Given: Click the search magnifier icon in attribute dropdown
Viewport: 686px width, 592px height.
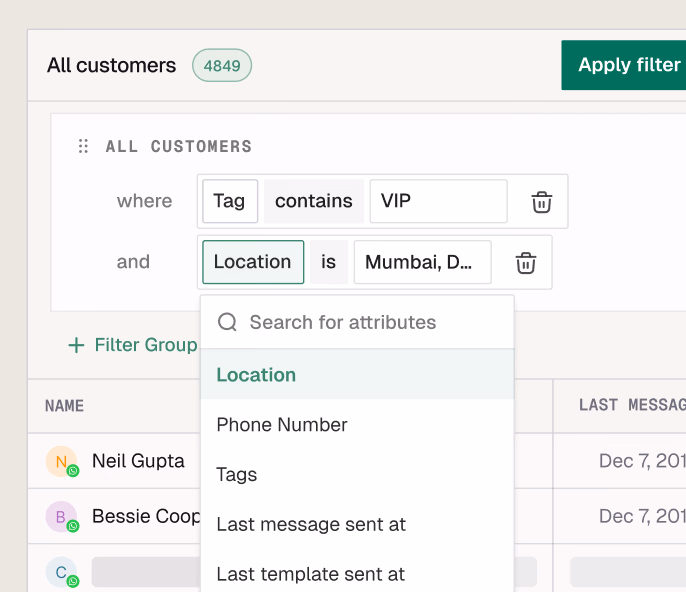Looking at the screenshot, I should click(x=227, y=322).
